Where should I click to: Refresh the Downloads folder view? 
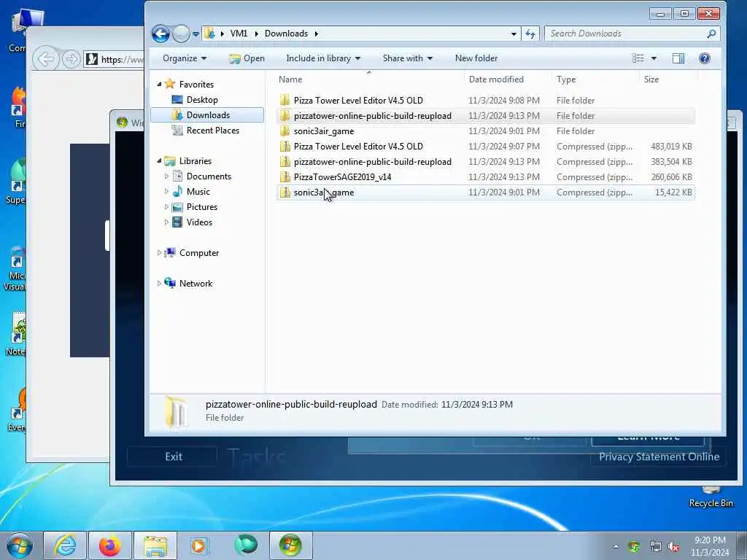coord(530,34)
